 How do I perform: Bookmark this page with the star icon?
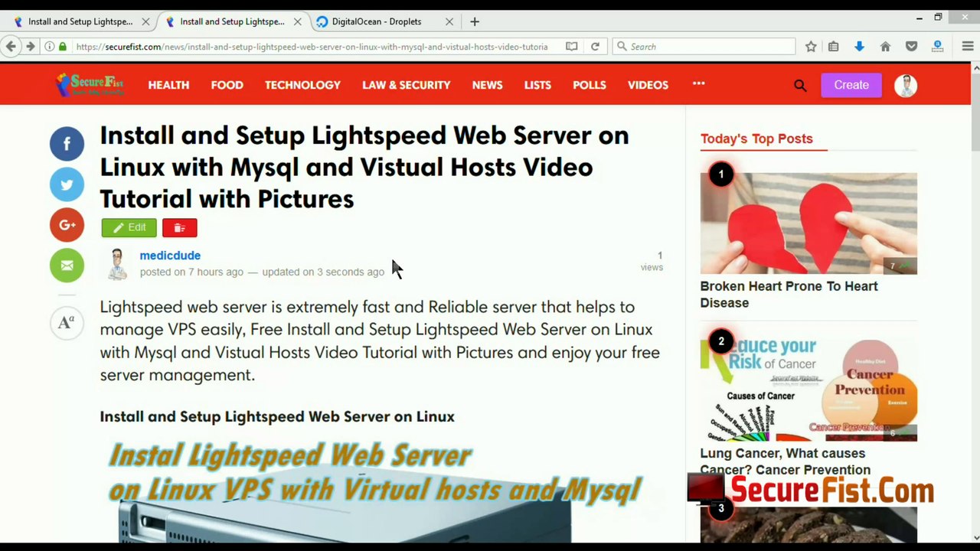(811, 47)
